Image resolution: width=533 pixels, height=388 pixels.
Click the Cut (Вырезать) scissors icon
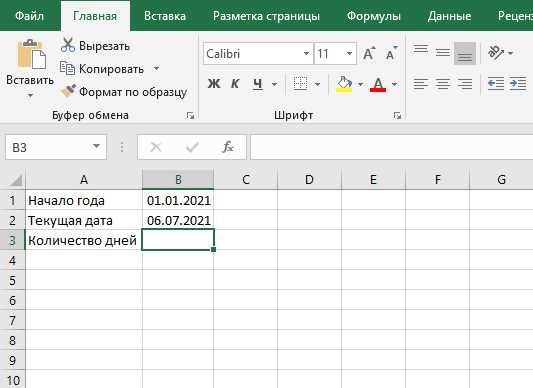point(68,45)
